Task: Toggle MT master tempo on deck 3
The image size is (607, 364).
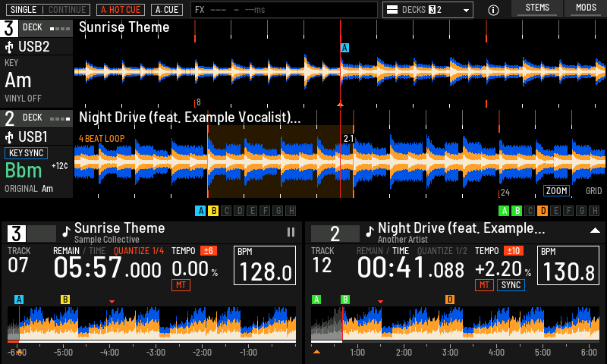Action: pyautogui.click(x=181, y=285)
